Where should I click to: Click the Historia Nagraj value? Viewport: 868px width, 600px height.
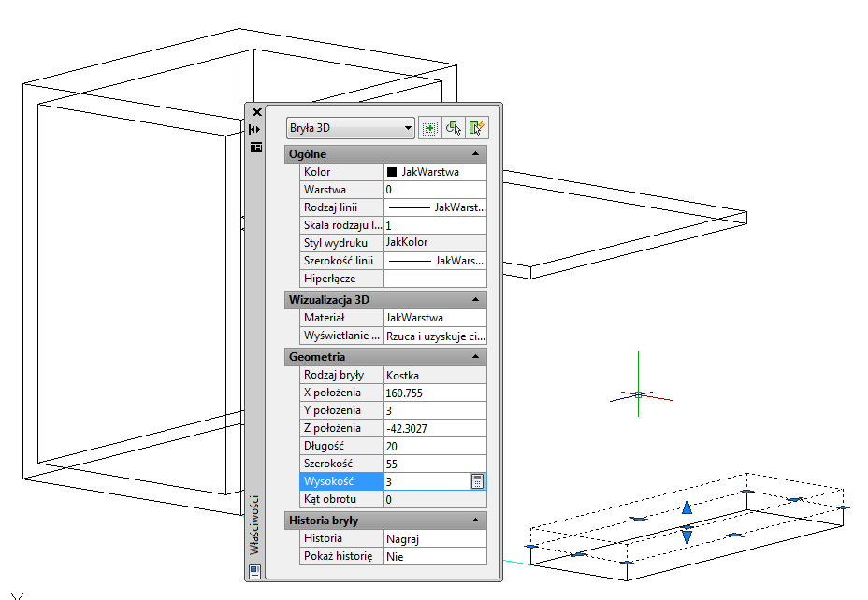click(x=435, y=538)
